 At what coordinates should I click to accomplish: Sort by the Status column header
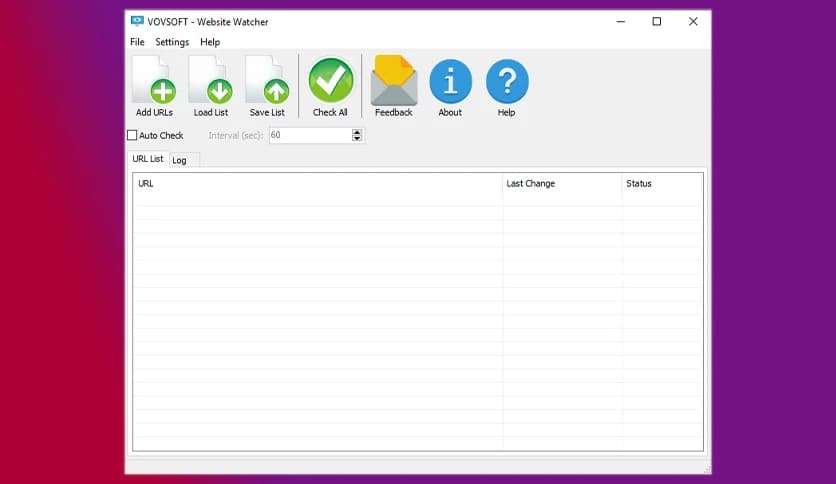(x=662, y=183)
